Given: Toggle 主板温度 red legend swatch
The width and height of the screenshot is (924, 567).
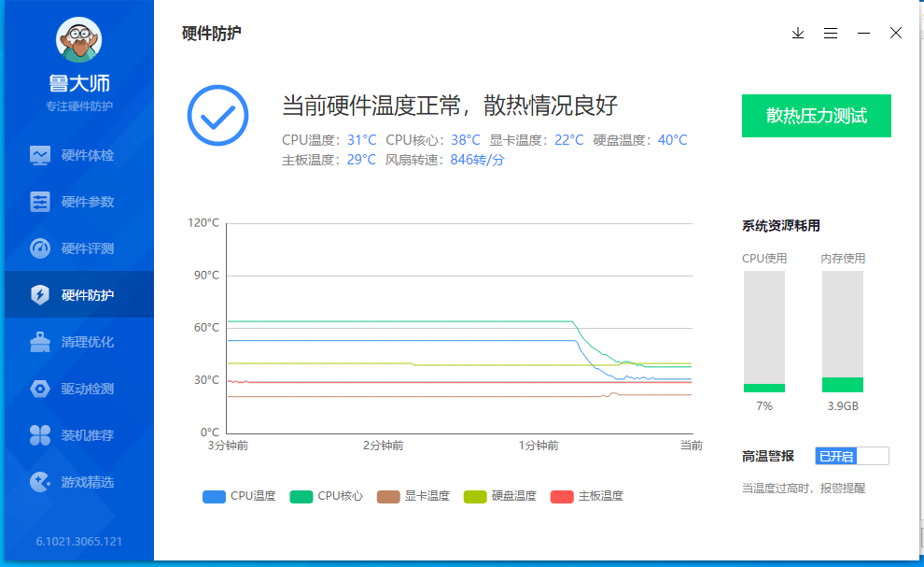Looking at the screenshot, I should tap(562, 496).
